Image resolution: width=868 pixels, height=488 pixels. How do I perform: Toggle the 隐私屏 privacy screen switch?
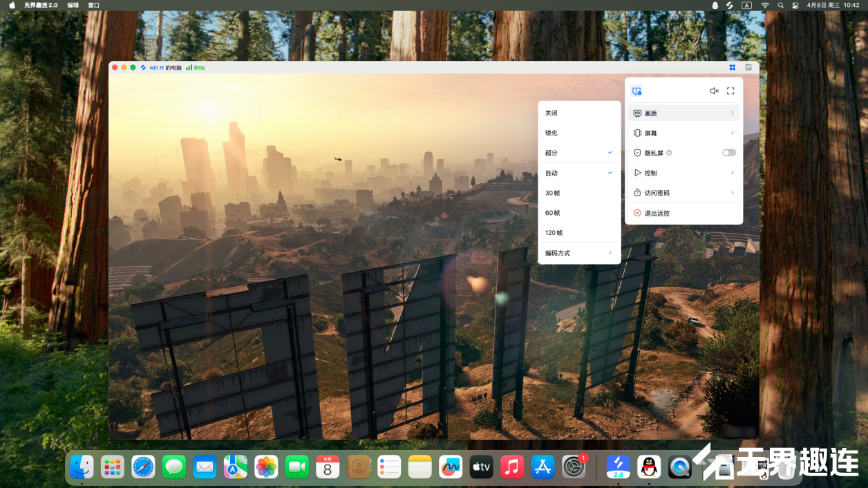(728, 153)
